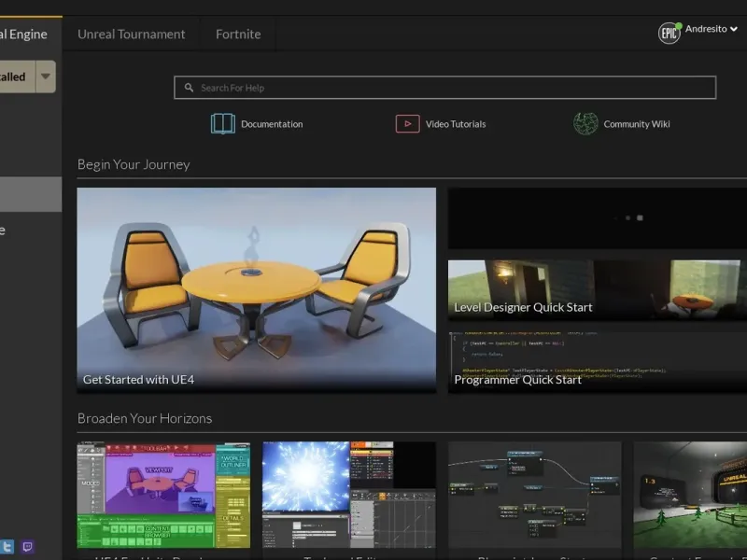The width and height of the screenshot is (747, 560).
Task: Open Get Started with UE4 tile
Action: click(x=256, y=290)
